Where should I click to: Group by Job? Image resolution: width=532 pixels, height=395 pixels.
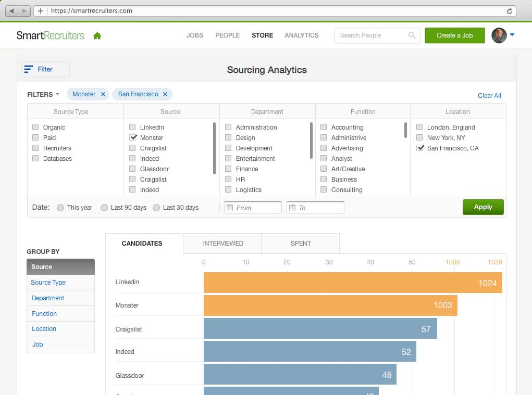tap(61, 345)
